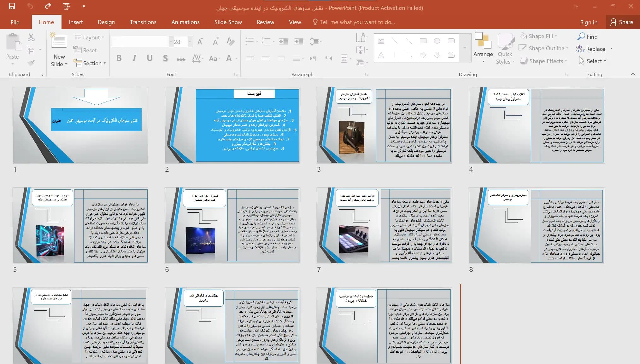
Task: Click the Reset slide button
Action: tap(85, 50)
